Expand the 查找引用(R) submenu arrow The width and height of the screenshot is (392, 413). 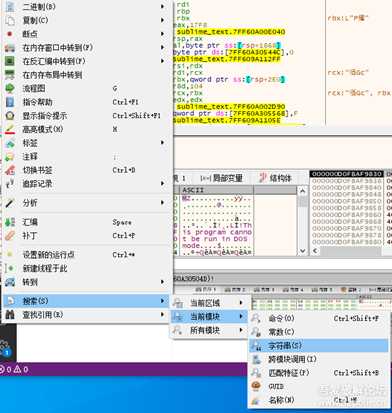pos(163,314)
